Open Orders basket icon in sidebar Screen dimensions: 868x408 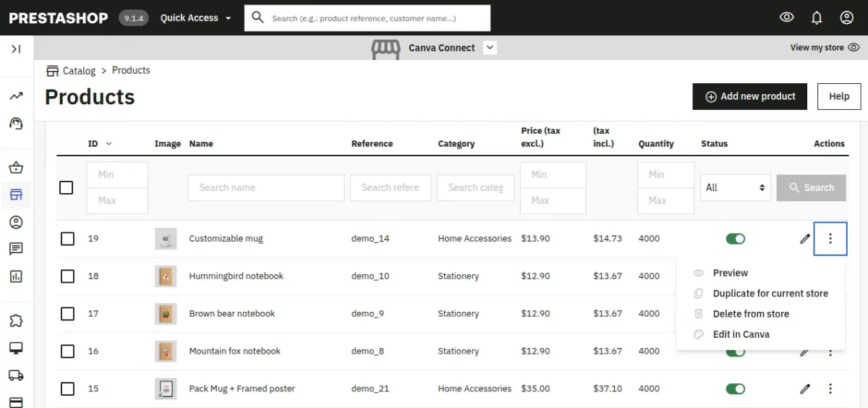click(x=16, y=168)
